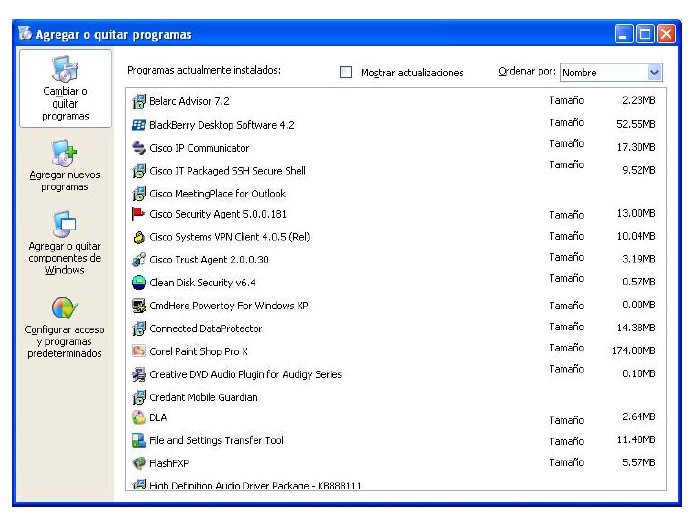Click the Cisco Trust Agent icon
Image resolution: width=693 pixels, height=517 pixels.
click(139, 259)
